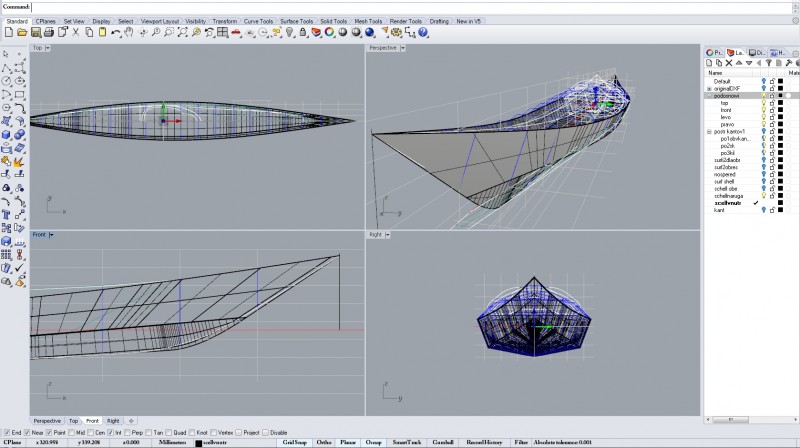This screenshot has height=448, width=800.
Task: Enable the Mid object snap checkbox
Action: pyautogui.click(x=70, y=432)
